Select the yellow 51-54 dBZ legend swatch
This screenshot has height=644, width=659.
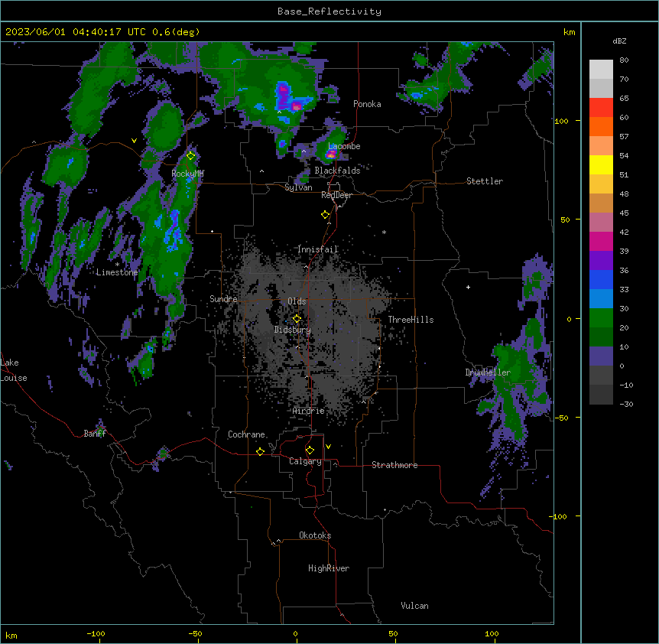coord(601,164)
